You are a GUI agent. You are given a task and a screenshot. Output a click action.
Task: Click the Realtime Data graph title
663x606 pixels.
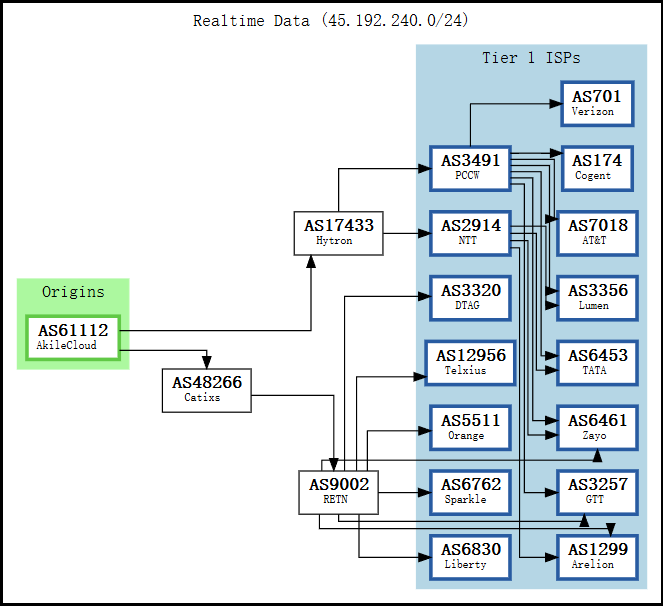tap(331, 21)
